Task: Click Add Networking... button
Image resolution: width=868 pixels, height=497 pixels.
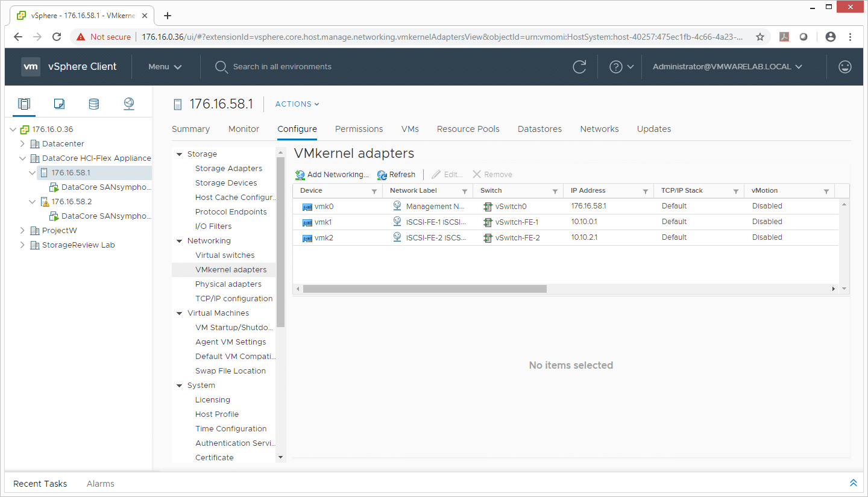Action: click(332, 175)
